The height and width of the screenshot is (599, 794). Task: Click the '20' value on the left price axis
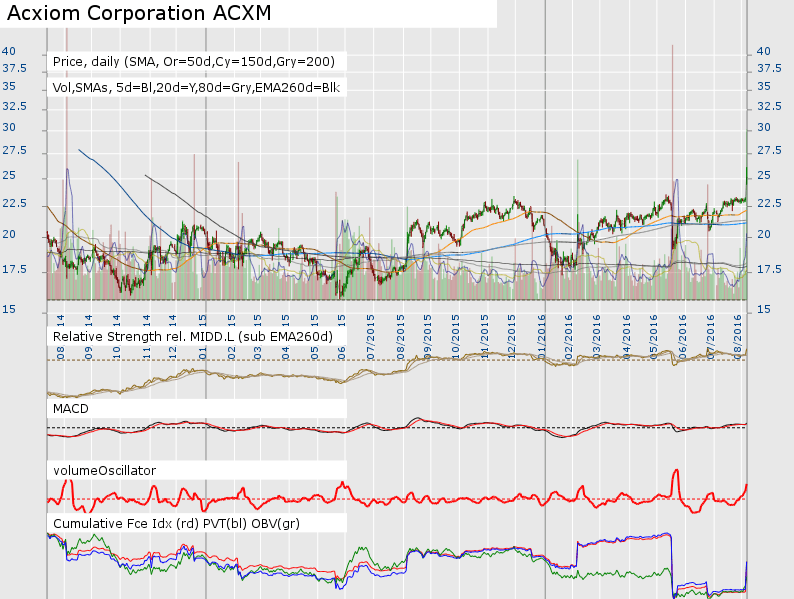coord(9,234)
